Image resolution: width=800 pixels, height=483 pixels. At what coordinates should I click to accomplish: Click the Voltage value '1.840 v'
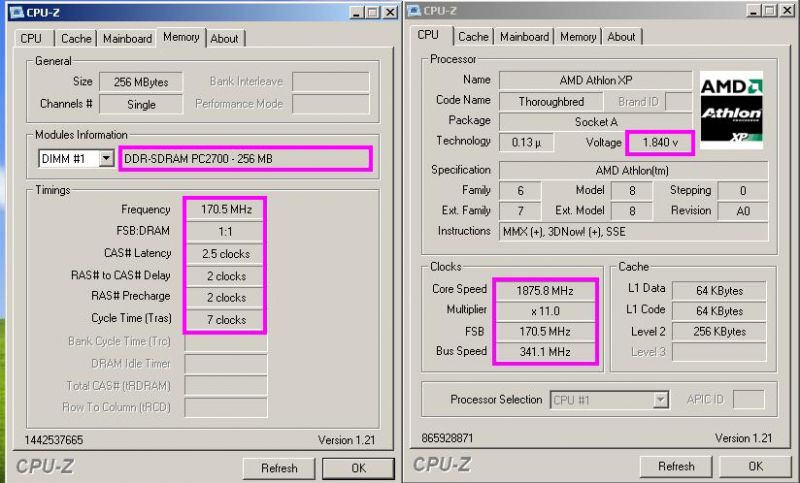pos(660,142)
